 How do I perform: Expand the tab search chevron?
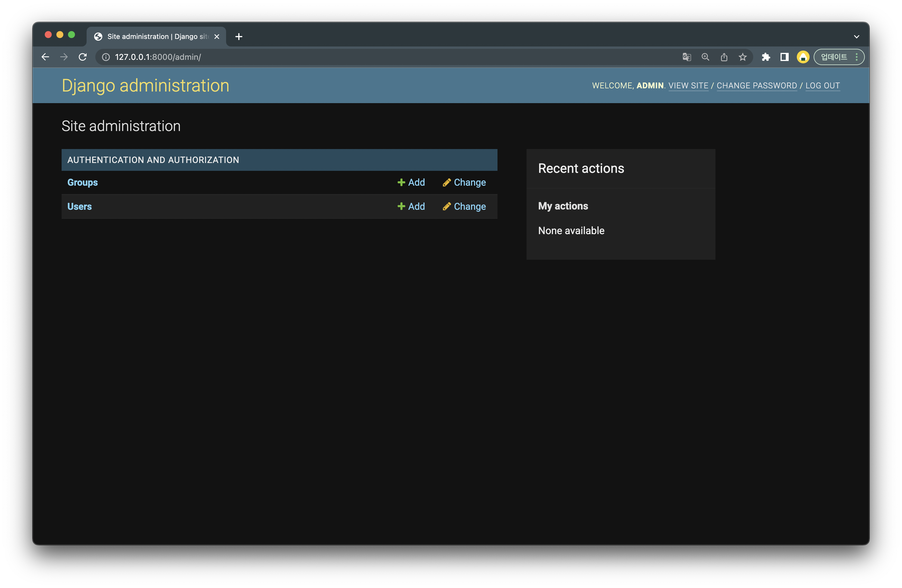(856, 37)
